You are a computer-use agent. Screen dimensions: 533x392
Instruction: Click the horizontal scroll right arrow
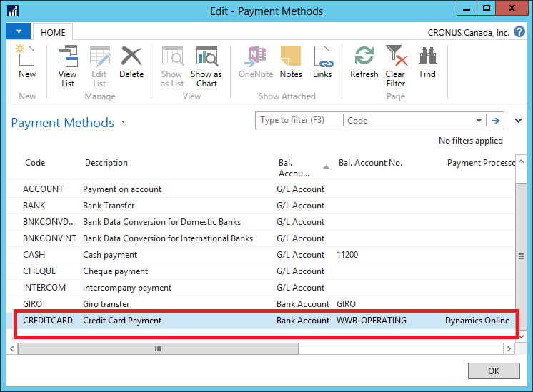tap(509, 348)
